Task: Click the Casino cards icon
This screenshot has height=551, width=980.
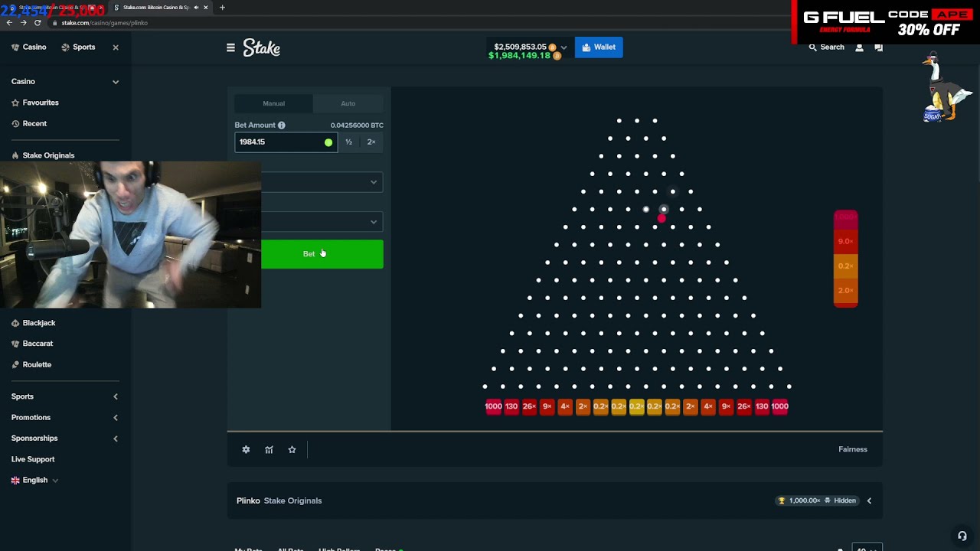Action: 15,47
